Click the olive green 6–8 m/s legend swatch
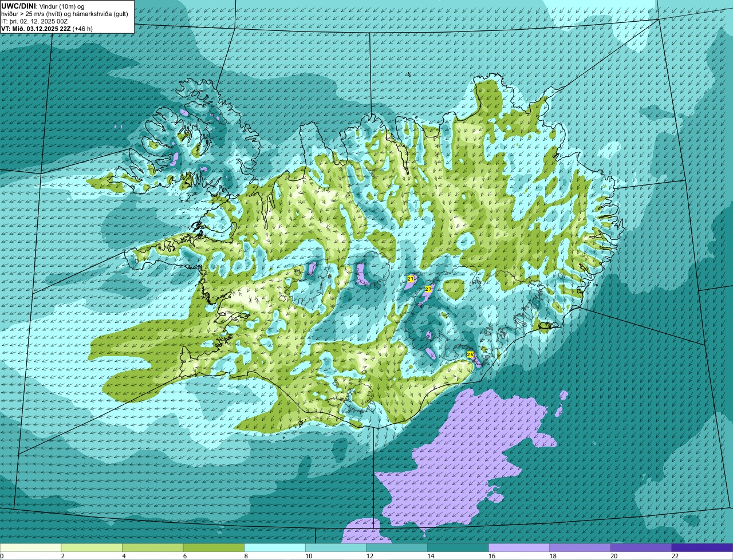The width and height of the screenshot is (733, 560). (x=214, y=548)
